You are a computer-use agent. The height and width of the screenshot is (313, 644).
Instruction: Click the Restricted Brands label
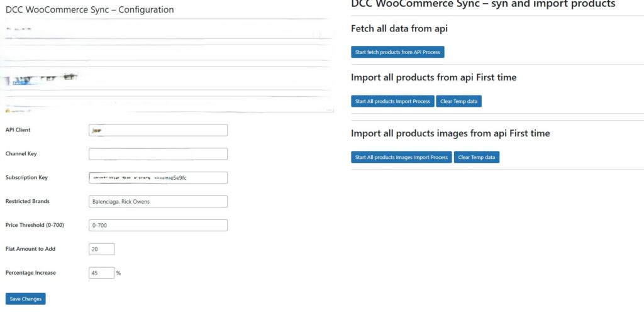tap(28, 201)
